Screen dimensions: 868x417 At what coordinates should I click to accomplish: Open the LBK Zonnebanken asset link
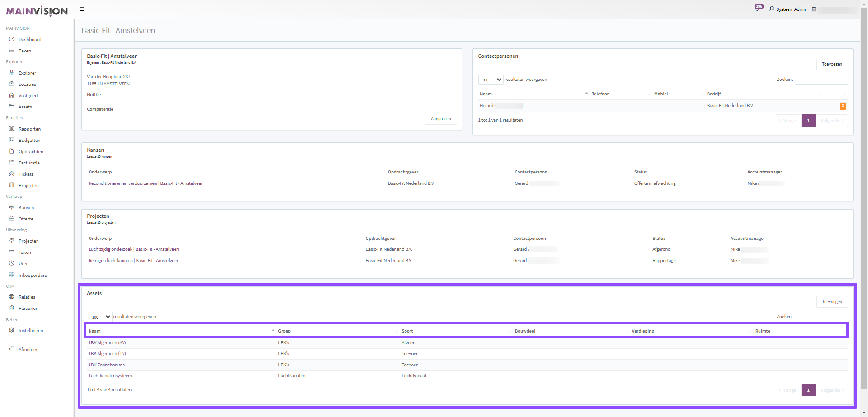(x=107, y=365)
